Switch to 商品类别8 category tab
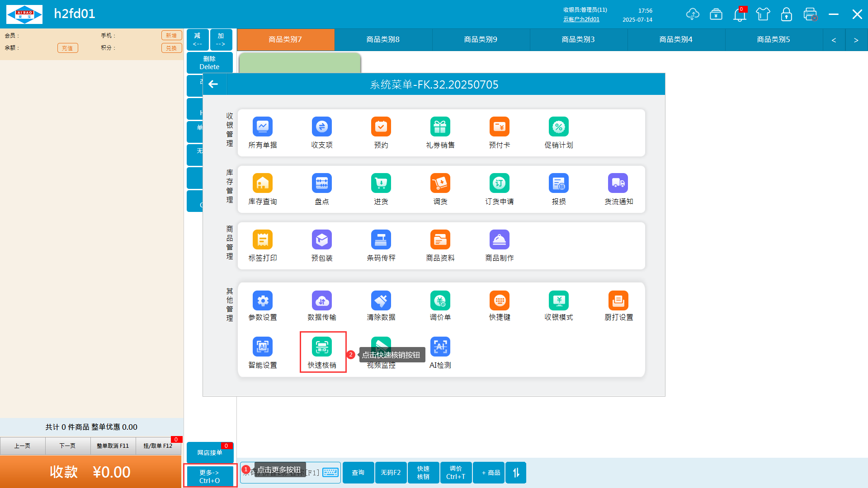The width and height of the screenshot is (868, 488). click(x=383, y=40)
